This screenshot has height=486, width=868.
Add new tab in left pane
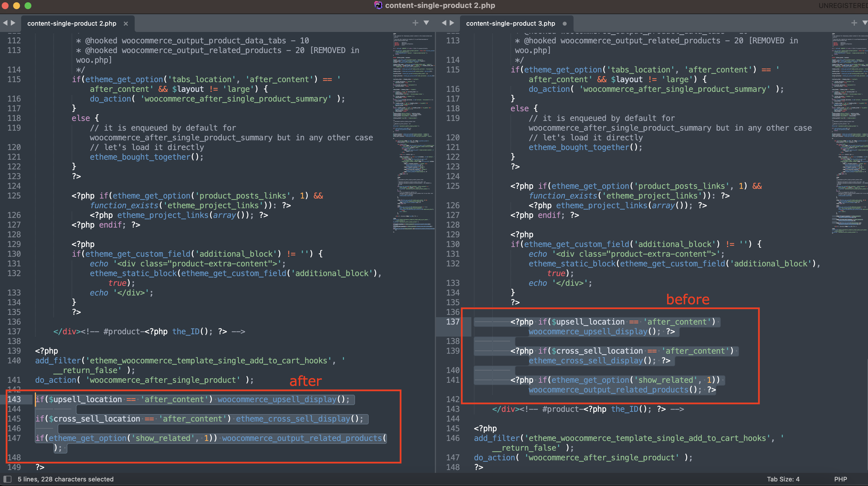tap(415, 23)
